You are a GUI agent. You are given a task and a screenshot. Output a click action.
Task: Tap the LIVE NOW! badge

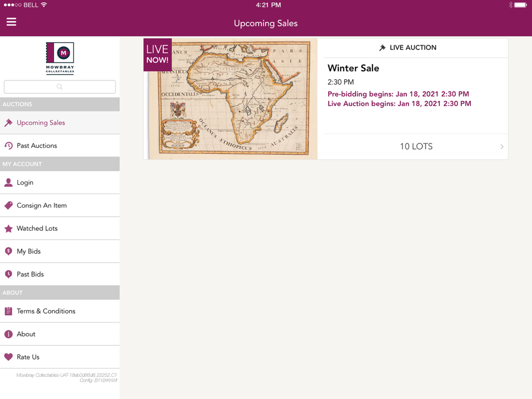157,54
